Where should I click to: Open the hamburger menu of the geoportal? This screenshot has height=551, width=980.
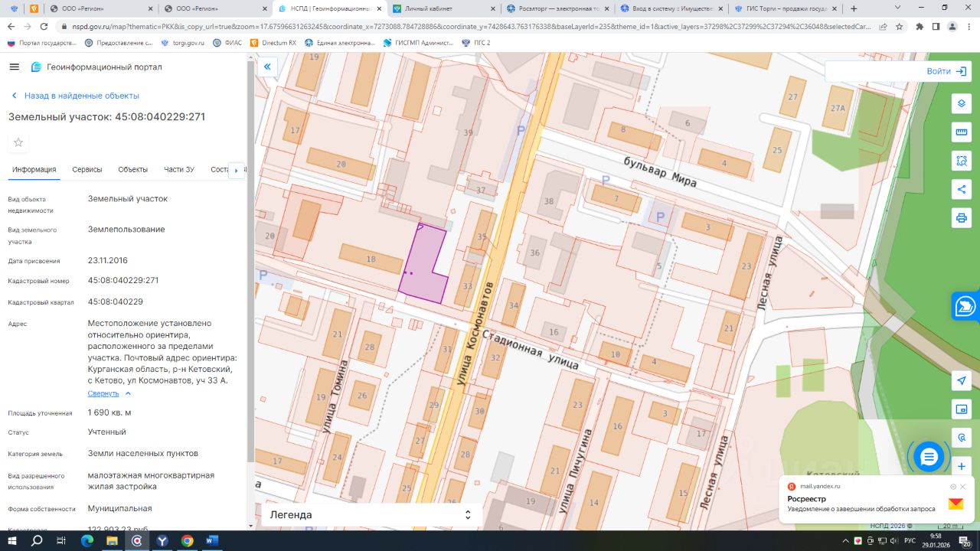[14, 67]
